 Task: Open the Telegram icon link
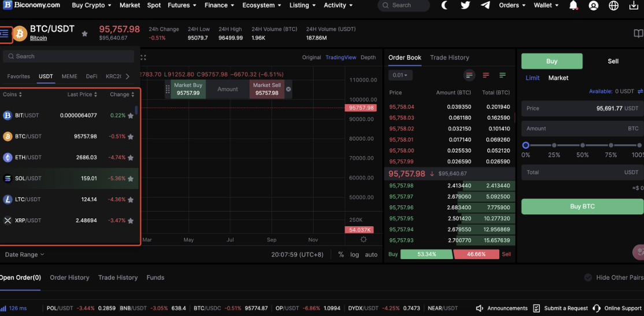coord(485,5)
